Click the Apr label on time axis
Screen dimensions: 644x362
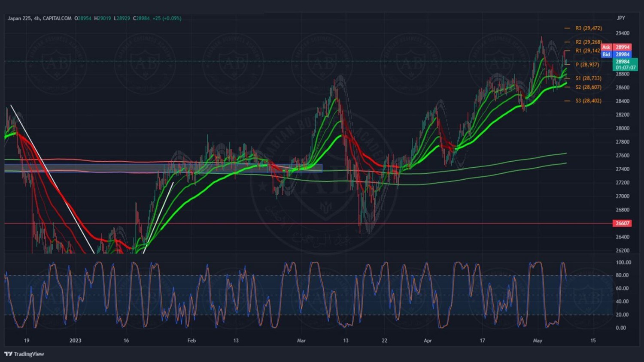click(428, 341)
